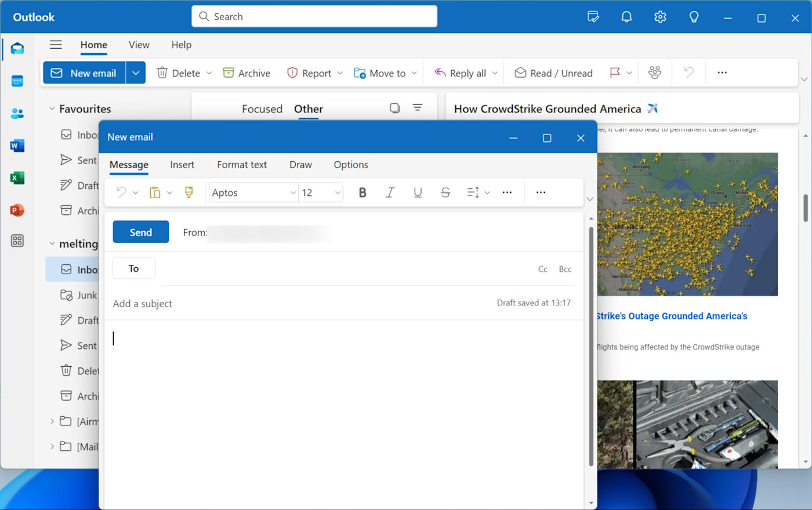Toggle bold formatting
812x510 pixels.
[362, 192]
